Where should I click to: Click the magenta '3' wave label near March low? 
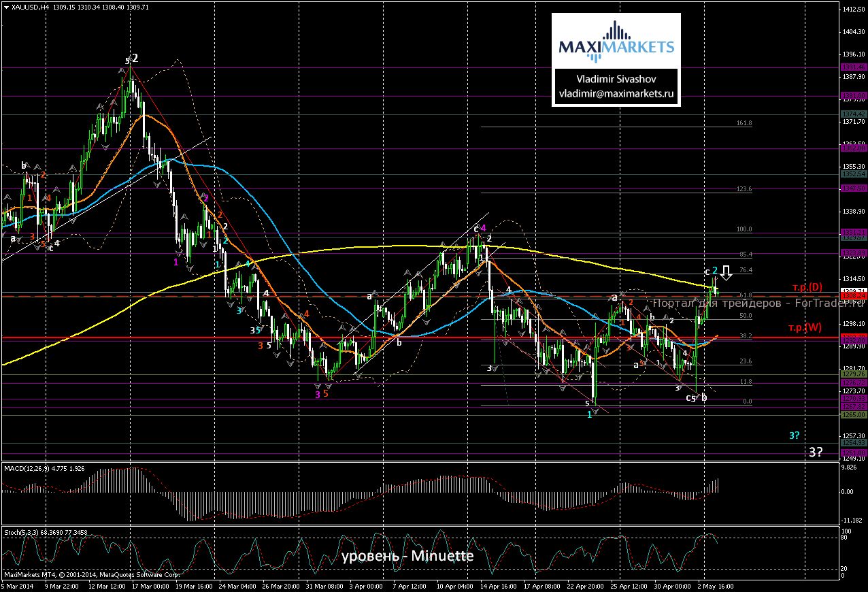(317, 394)
